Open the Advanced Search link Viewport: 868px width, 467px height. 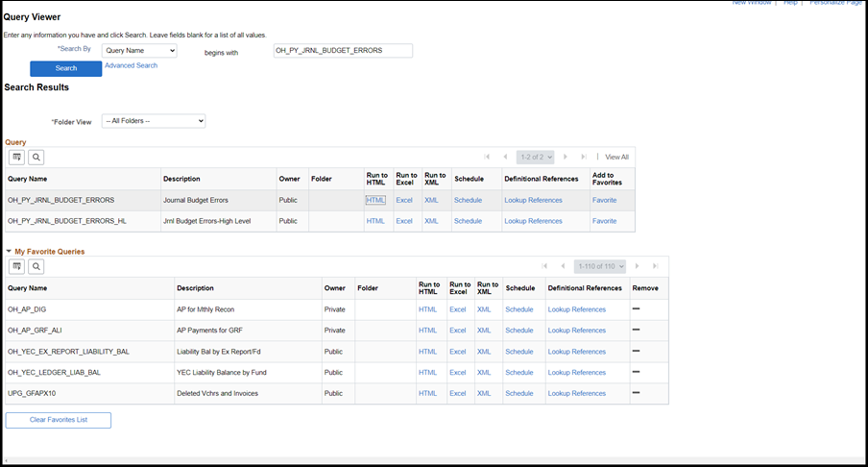[x=132, y=65]
